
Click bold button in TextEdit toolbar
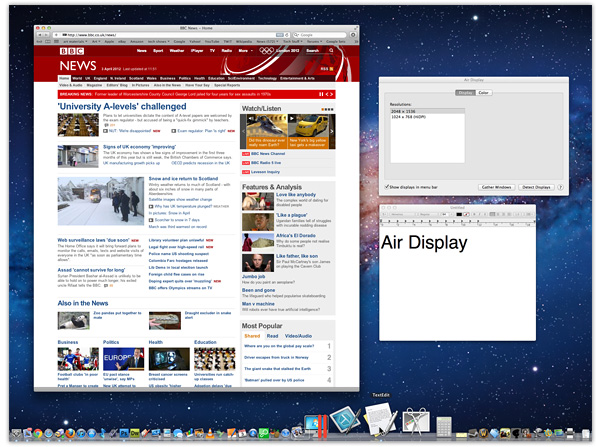[474, 214]
